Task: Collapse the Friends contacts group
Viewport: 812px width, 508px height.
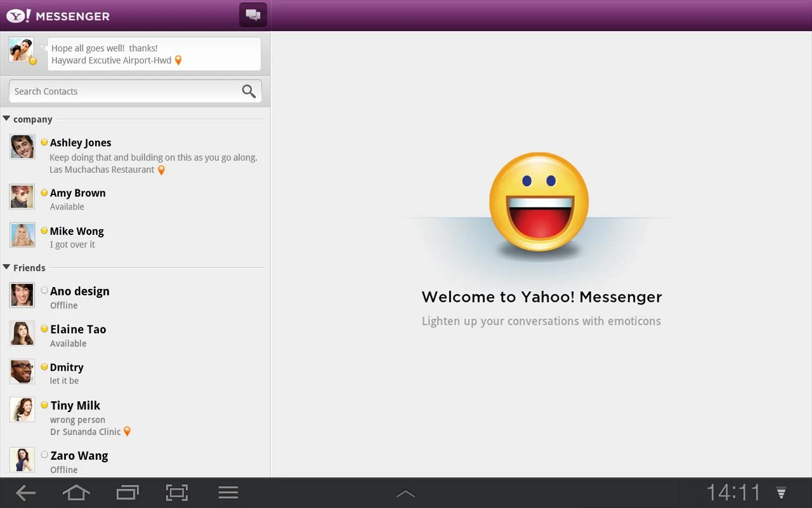Action: (x=6, y=267)
